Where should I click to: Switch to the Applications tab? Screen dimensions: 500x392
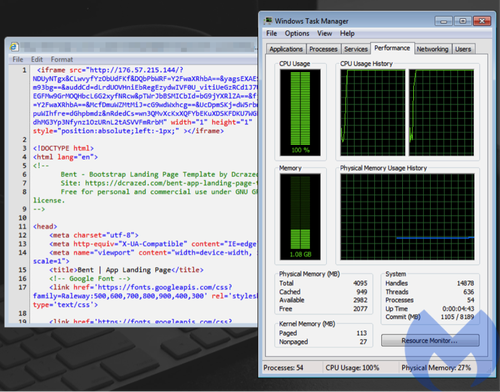coord(286,49)
